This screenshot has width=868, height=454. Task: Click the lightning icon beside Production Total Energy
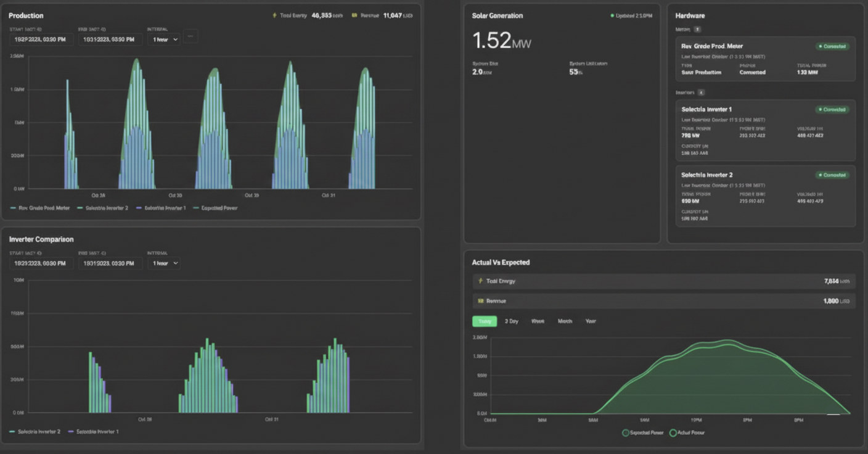pos(274,15)
